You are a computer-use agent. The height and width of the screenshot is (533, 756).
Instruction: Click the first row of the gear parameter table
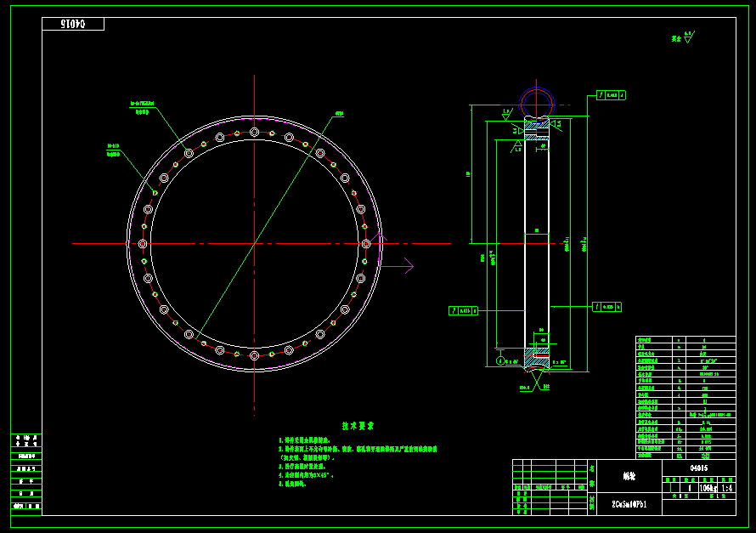pyautogui.click(x=685, y=339)
